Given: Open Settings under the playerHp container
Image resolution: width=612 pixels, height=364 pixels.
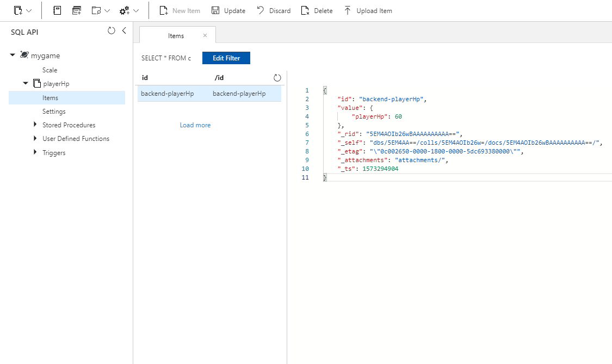Looking at the screenshot, I should (53, 111).
